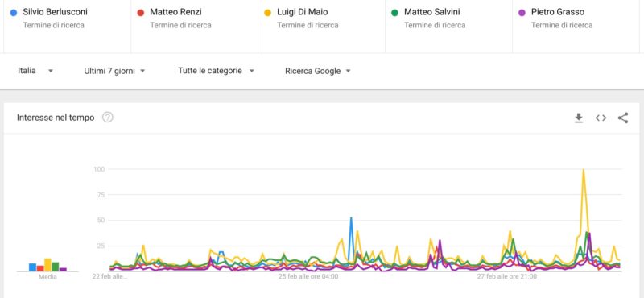This screenshot has height=298, width=644.
Task: Download the interest over time chart data
Action: (x=579, y=118)
